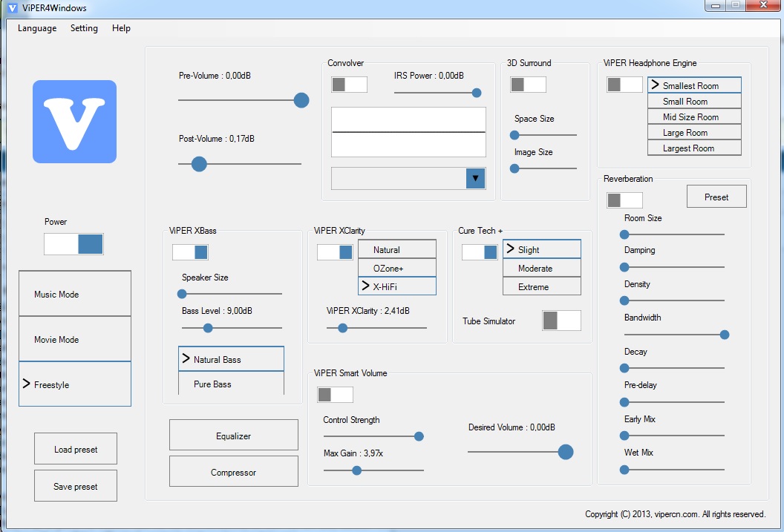784x532 pixels.
Task: Click the Speaker Size slider handle
Action: (x=182, y=294)
